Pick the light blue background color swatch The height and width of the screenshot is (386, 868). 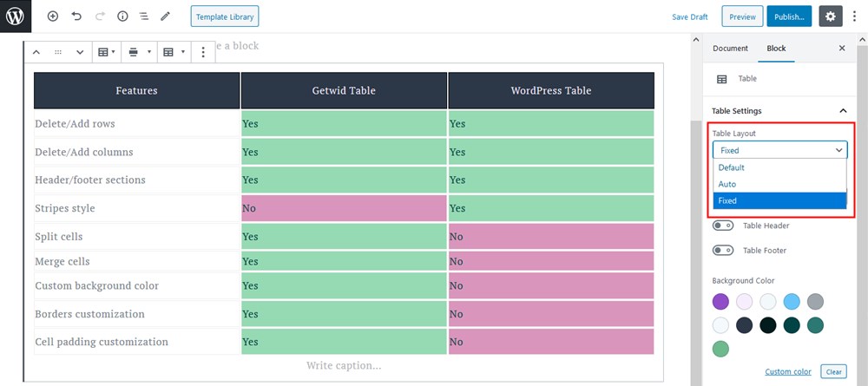point(792,301)
